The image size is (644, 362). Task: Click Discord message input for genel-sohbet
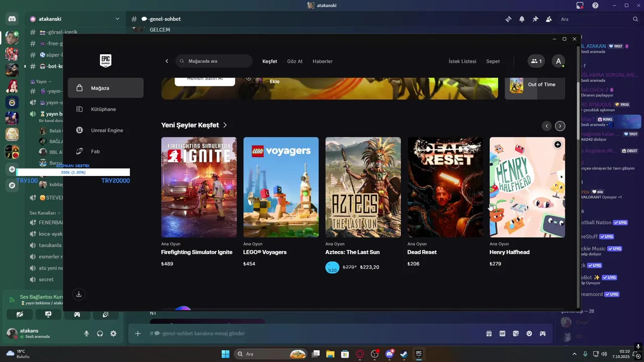312,333
